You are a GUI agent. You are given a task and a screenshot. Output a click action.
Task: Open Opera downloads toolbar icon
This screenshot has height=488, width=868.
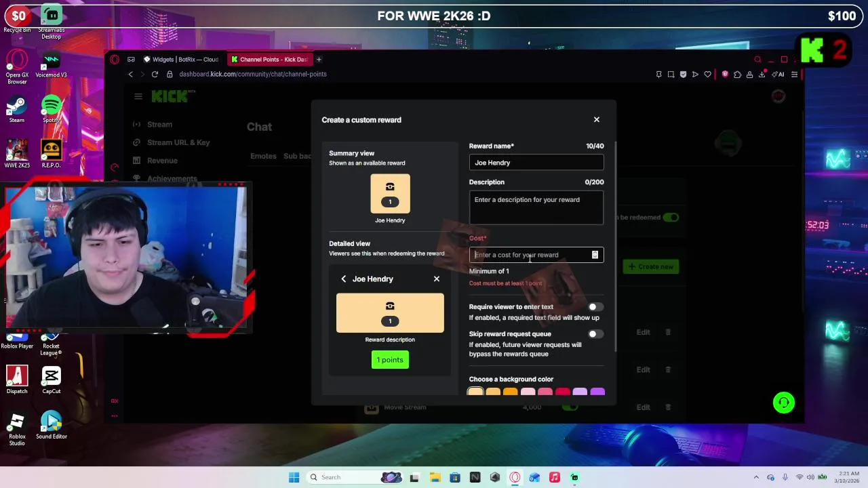click(762, 75)
